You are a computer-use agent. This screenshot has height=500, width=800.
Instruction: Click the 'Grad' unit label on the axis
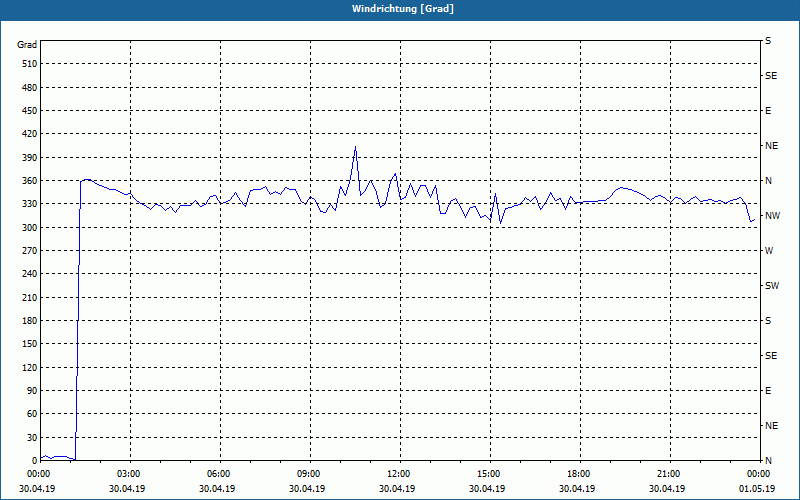click(x=27, y=45)
